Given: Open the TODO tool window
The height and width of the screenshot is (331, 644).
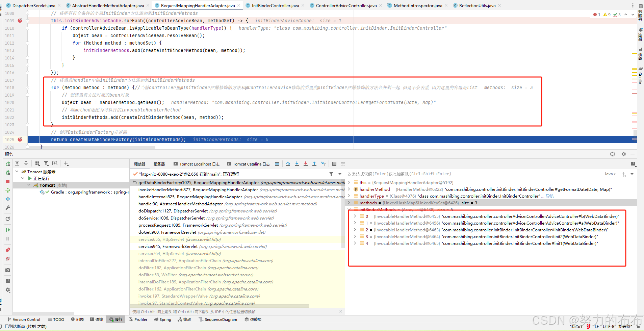Looking at the screenshot, I should click(x=56, y=320).
